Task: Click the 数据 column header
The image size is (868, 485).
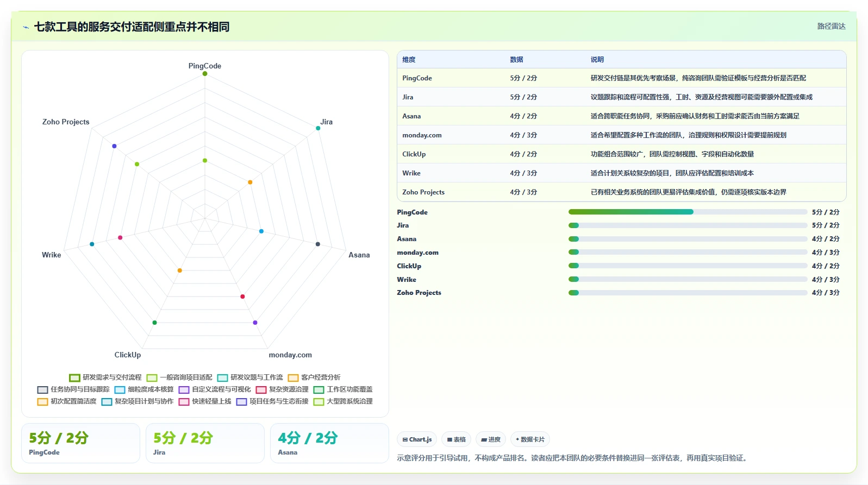Action: (516, 60)
